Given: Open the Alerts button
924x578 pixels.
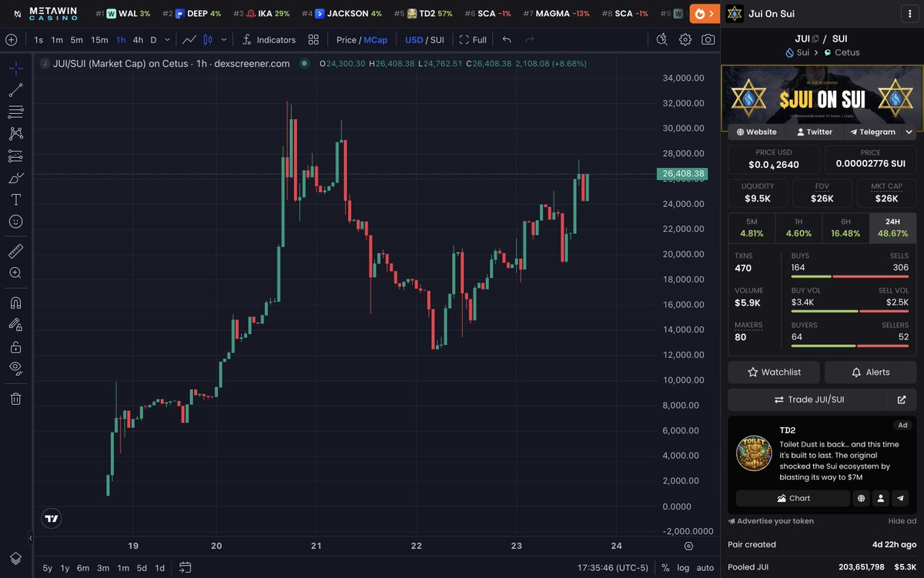Looking at the screenshot, I should (x=870, y=372).
